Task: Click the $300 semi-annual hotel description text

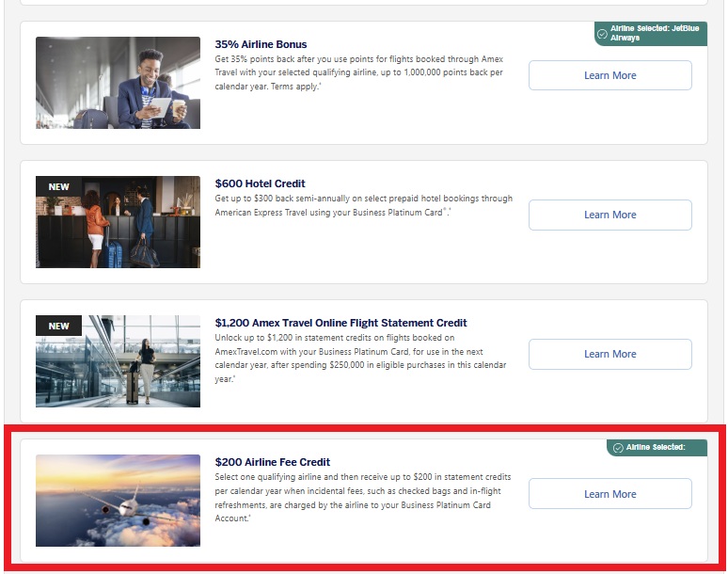Action: pos(362,205)
